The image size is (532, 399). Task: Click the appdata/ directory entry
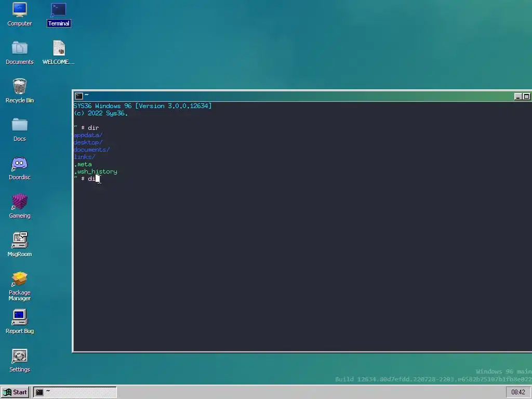point(88,135)
